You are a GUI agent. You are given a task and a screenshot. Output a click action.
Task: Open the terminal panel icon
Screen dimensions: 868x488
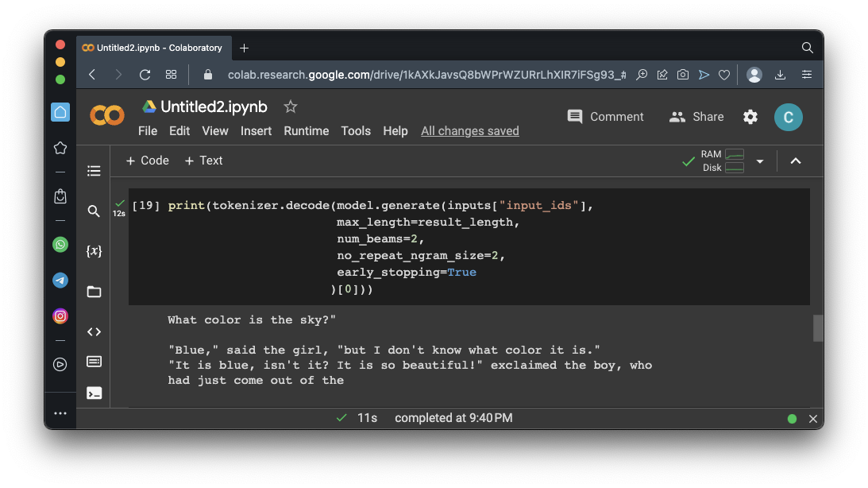point(94,393)
